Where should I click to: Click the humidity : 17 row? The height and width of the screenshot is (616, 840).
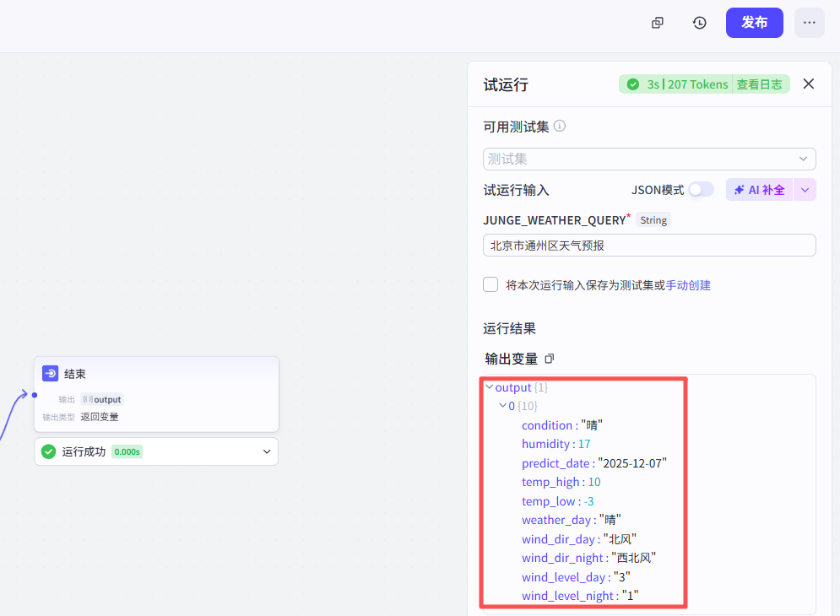click(556, 444)
